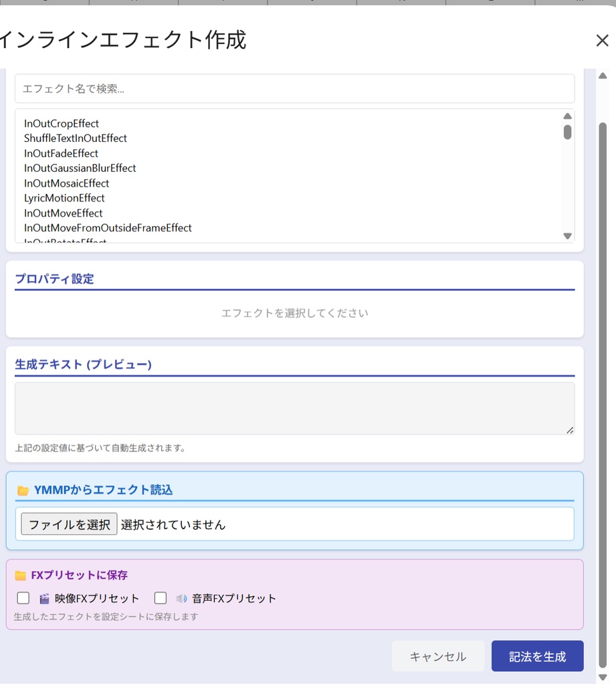Click the エフェクト名で検索 search field
The height and width of the screenshot is (685, 616).
click(x=294, y=88)
